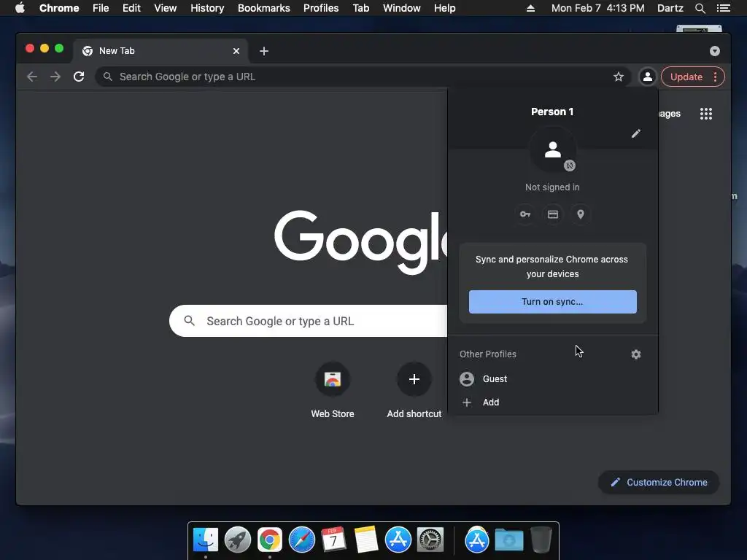Click the eject icon in menu bar
The image size is (747, 560).
[x=530, y=8]
